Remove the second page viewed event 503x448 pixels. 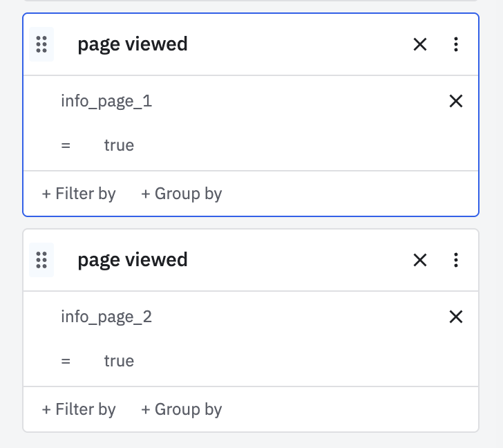point(420,260)
